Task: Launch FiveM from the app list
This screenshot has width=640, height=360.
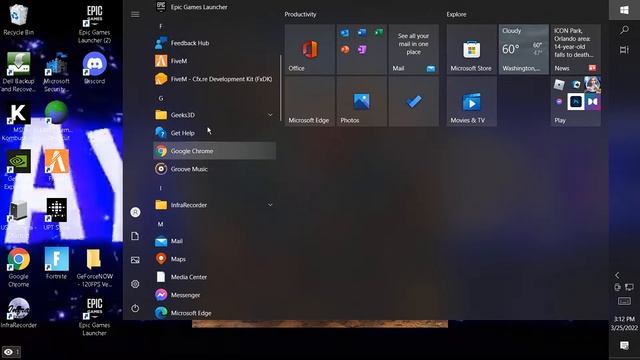Action: coord(215,61)
